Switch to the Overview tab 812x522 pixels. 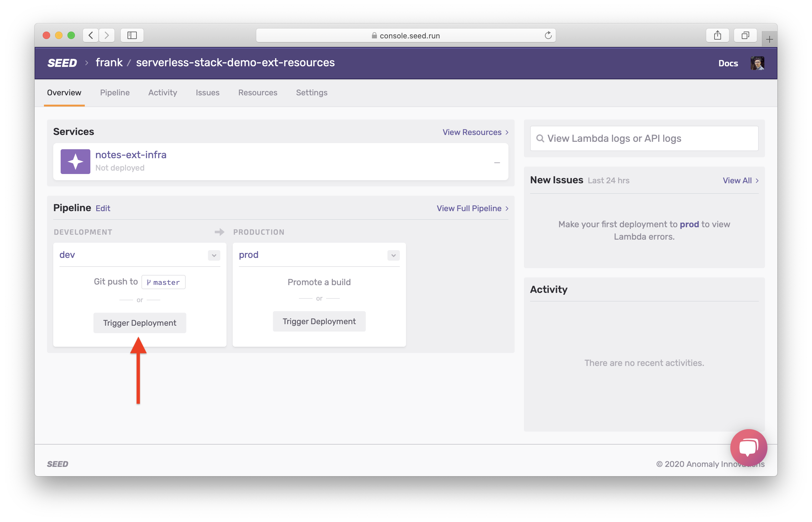pyautogui.click(x=64, y=93)
